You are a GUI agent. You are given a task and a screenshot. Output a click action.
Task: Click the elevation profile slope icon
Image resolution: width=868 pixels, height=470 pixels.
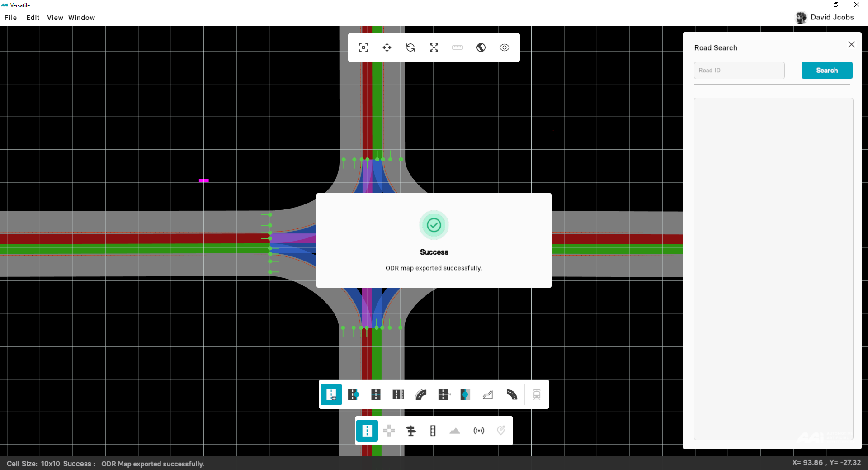[488, 394]
